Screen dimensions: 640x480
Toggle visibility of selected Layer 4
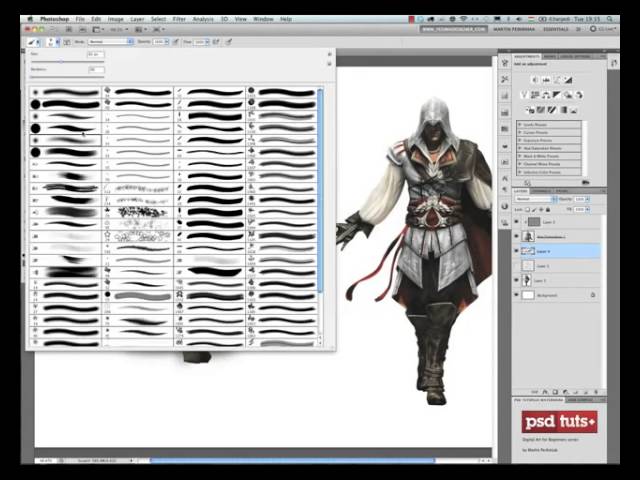[517, 251]
